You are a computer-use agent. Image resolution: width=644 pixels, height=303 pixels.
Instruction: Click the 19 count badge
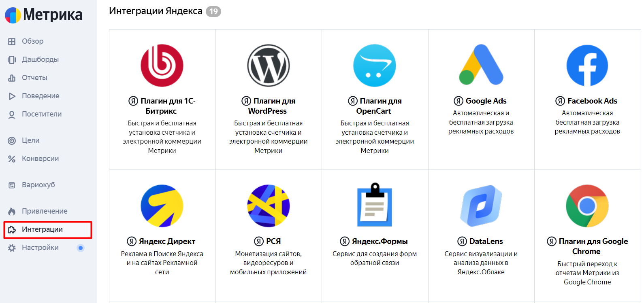213,11
